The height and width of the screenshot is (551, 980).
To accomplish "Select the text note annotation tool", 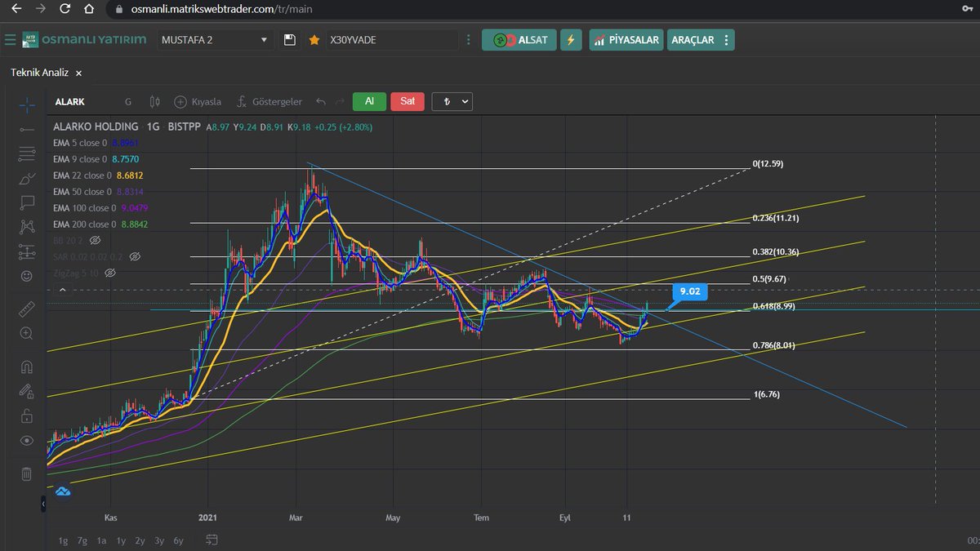I will [26, 202].
